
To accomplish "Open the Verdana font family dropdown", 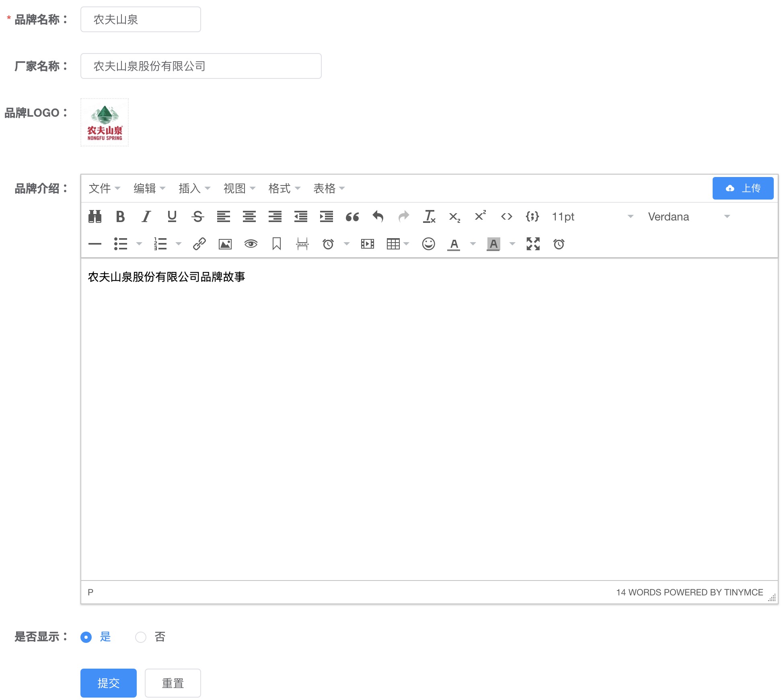I will click(x=689, y=216).
